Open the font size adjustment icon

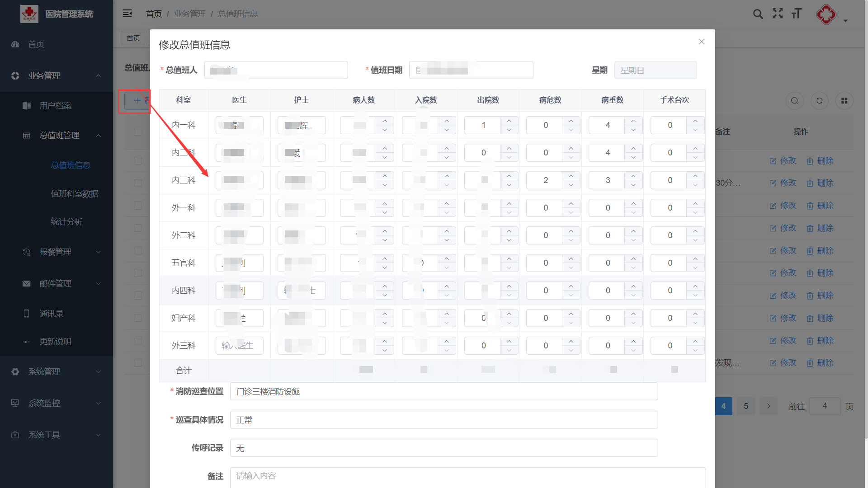pyautogui.click(x=797, y=14)
